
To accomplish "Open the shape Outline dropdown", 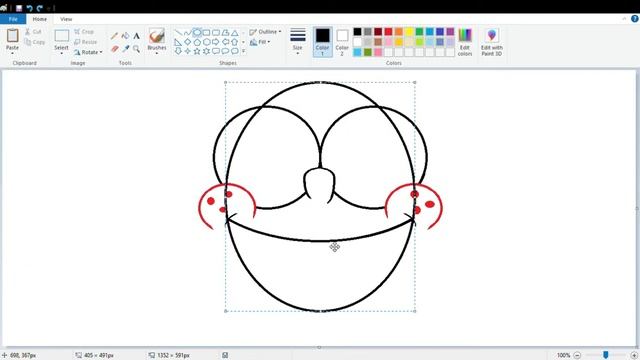I will pos(265,32).
